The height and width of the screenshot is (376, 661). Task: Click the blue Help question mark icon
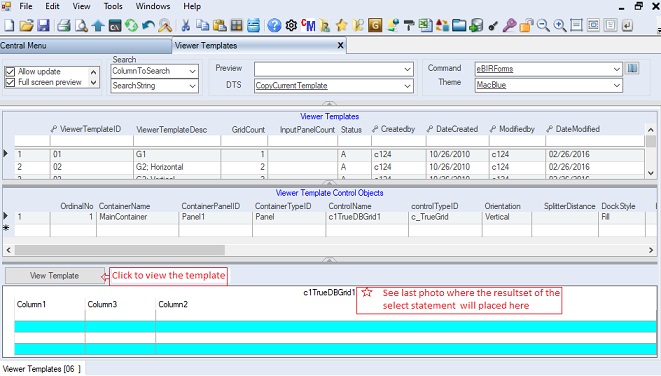point(274,26)
